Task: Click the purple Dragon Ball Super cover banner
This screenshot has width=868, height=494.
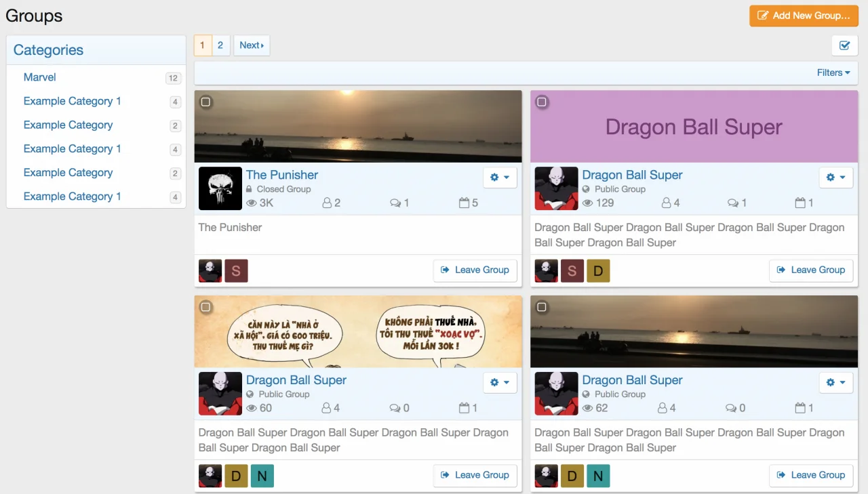Action: tap(694, 127)
